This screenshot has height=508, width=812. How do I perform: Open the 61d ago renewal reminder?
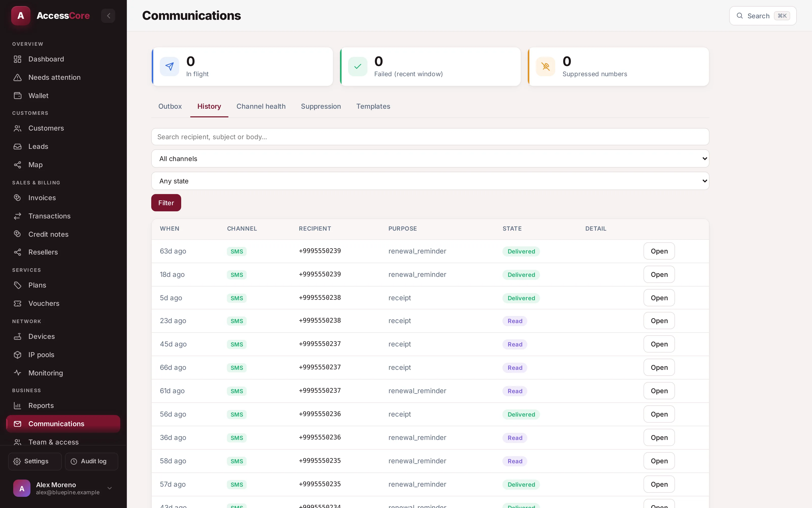click(x=659, y=391)
